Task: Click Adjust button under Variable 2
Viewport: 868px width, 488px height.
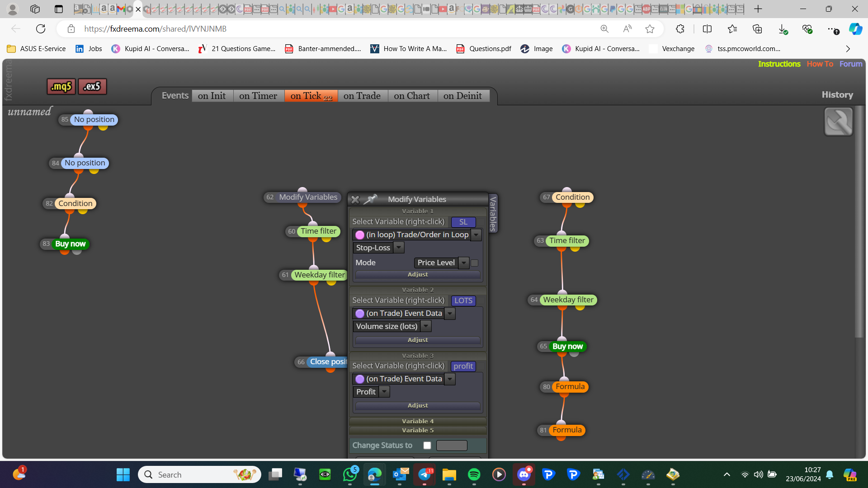Action: pyautogui.click(x=418, y=340)
